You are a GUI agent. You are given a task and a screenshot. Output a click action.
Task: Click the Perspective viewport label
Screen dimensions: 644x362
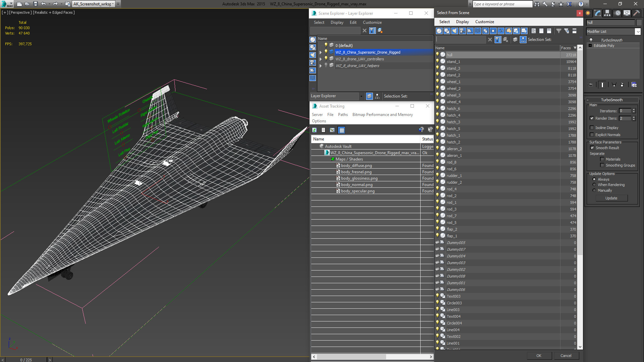pos(20,12)
